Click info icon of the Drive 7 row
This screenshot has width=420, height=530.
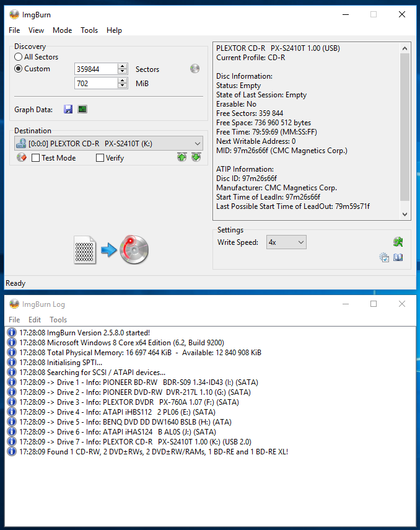point(12,442)
